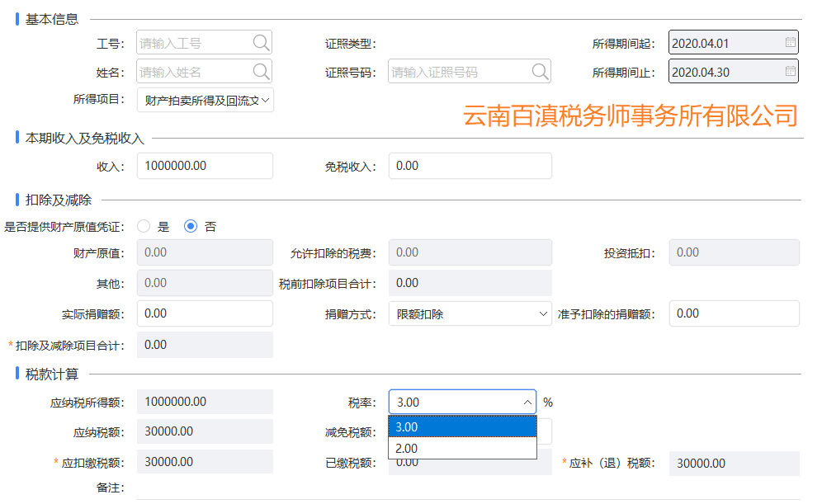Click the 收入 input field
The image size is (822, 504).
pyautogui.click(x=205, y=166)
